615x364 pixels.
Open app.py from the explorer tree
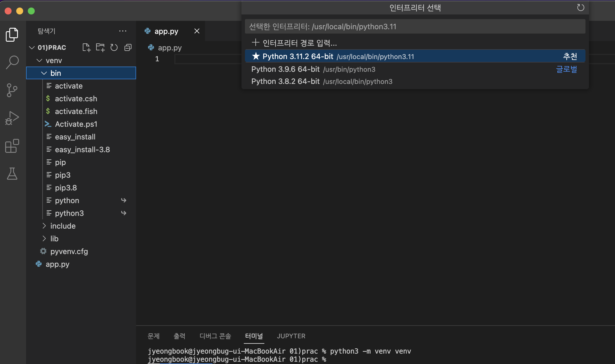(x=81, y=264)
